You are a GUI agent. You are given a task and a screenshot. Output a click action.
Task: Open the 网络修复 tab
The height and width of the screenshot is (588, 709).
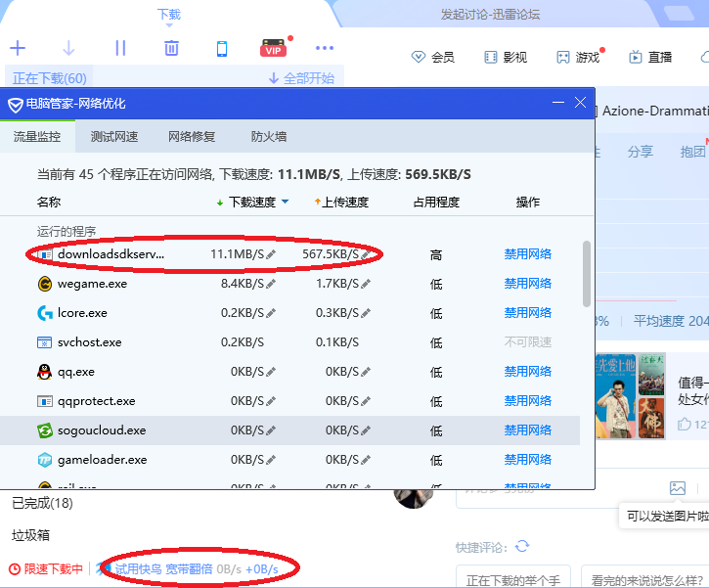(x=192, y=137)
